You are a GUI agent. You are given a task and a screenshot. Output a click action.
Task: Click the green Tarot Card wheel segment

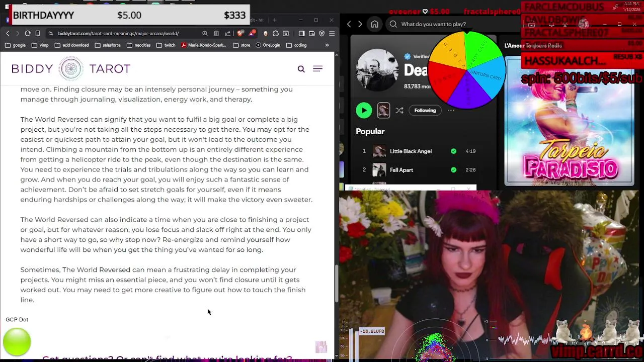(480, 50)
